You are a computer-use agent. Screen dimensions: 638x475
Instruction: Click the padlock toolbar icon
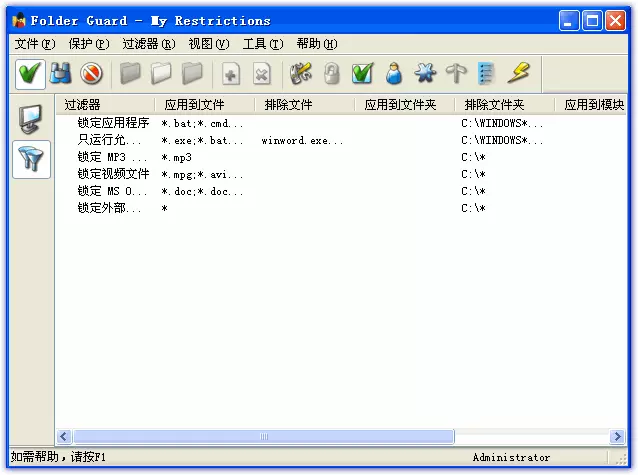click(332, 74)
